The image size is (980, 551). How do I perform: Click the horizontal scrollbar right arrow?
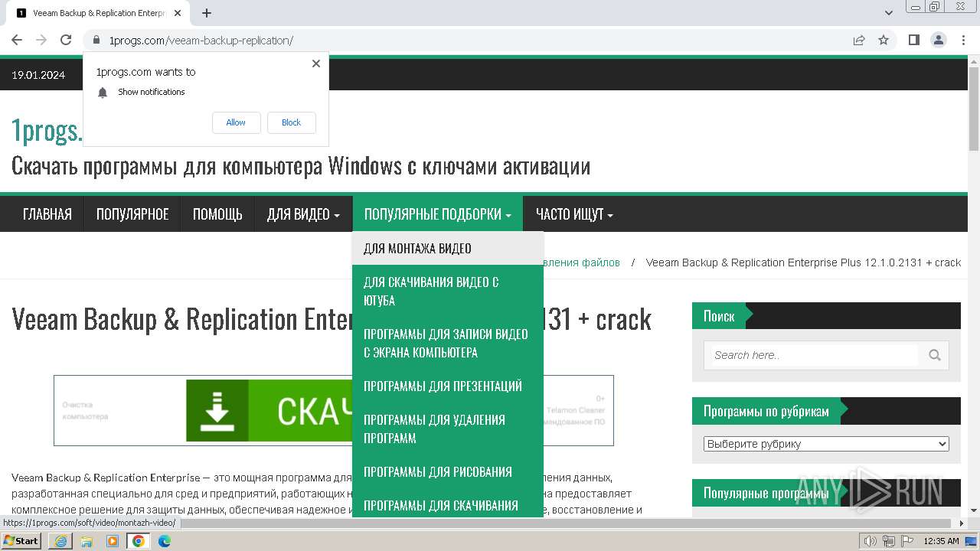coord(962,523)
